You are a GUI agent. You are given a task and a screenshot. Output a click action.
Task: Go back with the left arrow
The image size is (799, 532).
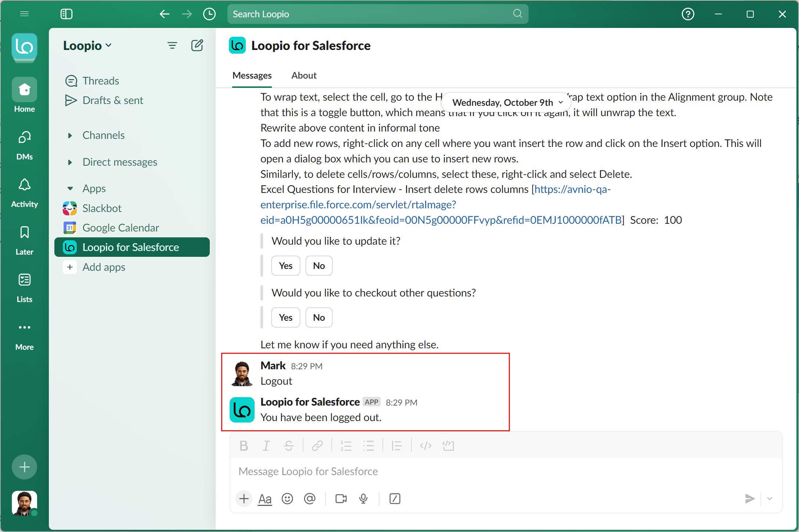(x=164, y=14)
